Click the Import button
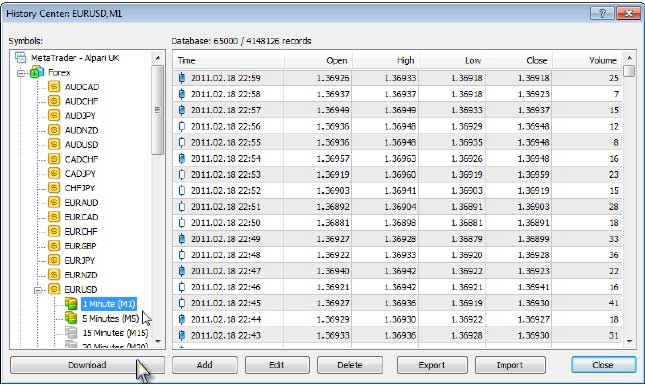Image resolution: width=645 pixels, height=385 pixels. point(510,365)
